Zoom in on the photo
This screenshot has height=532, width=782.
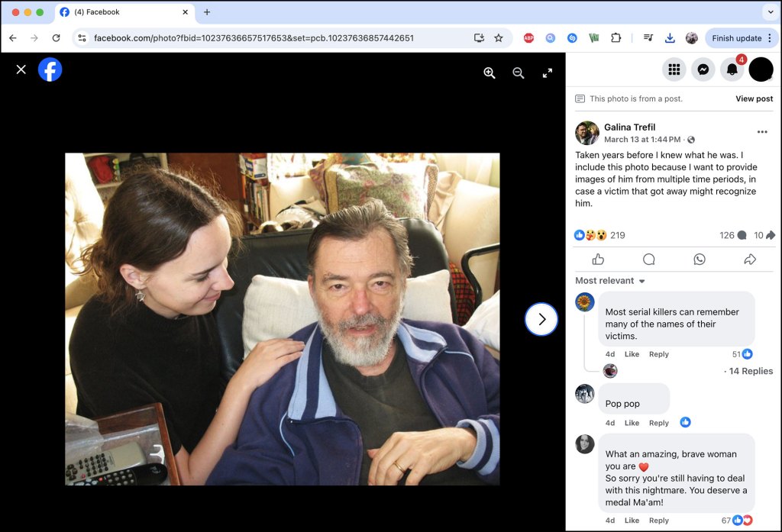(x=489, y=73)
